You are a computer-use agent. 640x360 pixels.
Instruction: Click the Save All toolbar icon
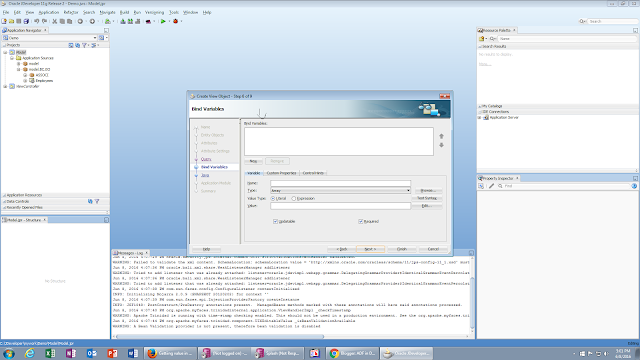(26, 21)
